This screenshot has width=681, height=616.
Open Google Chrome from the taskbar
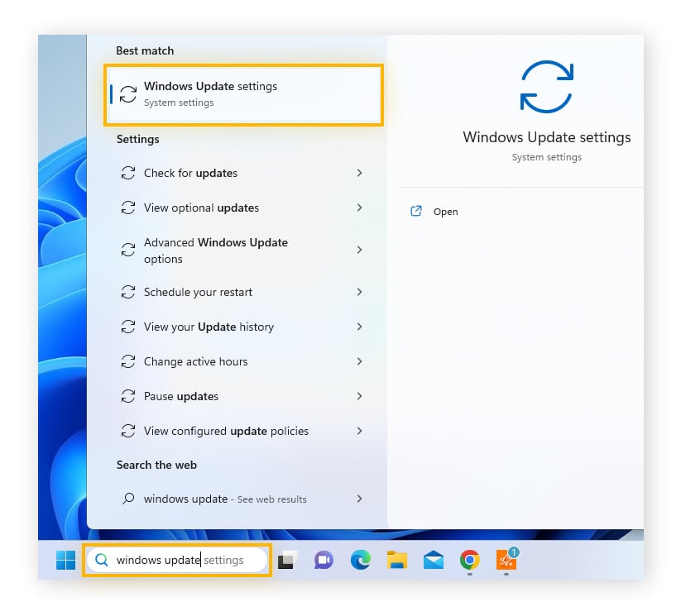tap(469, 560)
